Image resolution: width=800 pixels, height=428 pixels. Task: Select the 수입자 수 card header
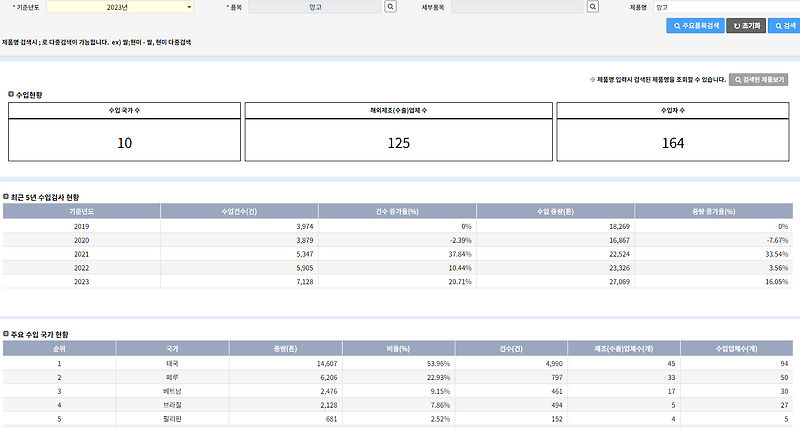(x=672, y=110)
